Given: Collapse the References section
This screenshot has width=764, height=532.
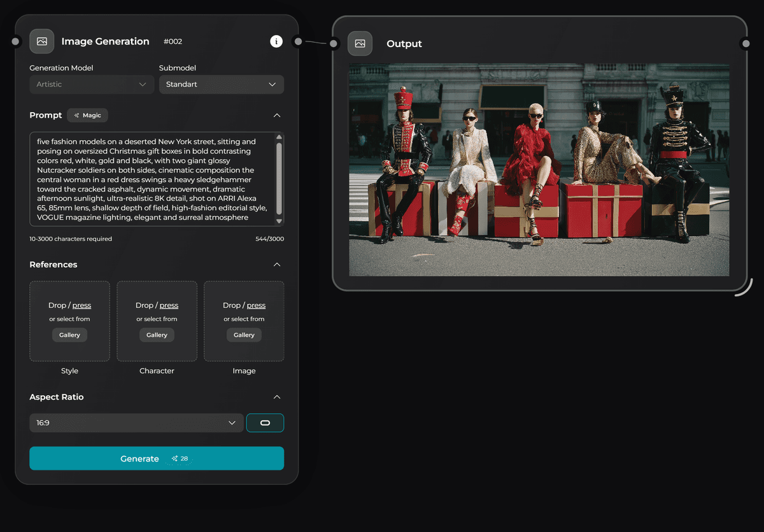Looking at the screenshot, I should click(277, 265).
